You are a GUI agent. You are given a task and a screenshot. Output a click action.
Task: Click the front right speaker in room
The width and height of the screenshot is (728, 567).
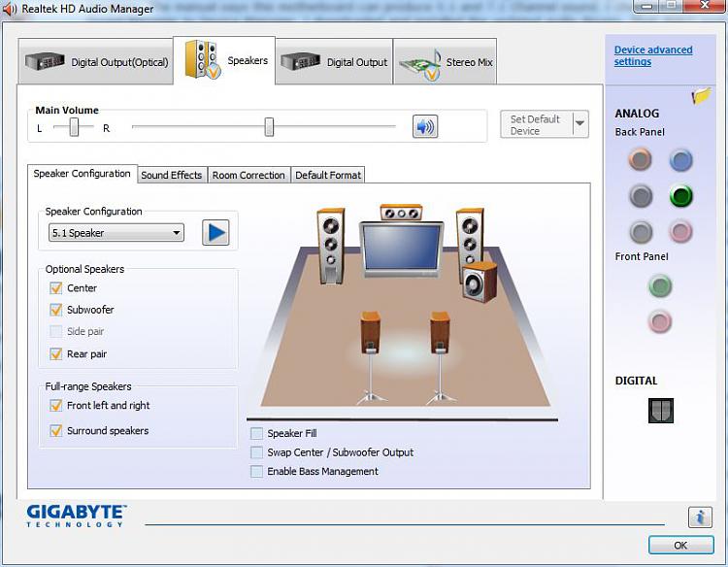(470, 239)
